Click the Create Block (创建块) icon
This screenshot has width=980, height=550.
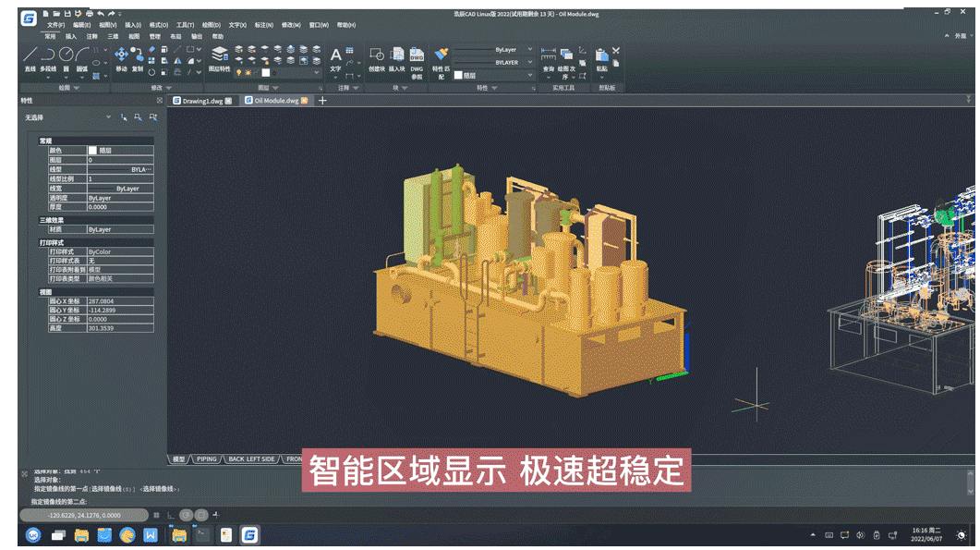pos(377,55)
